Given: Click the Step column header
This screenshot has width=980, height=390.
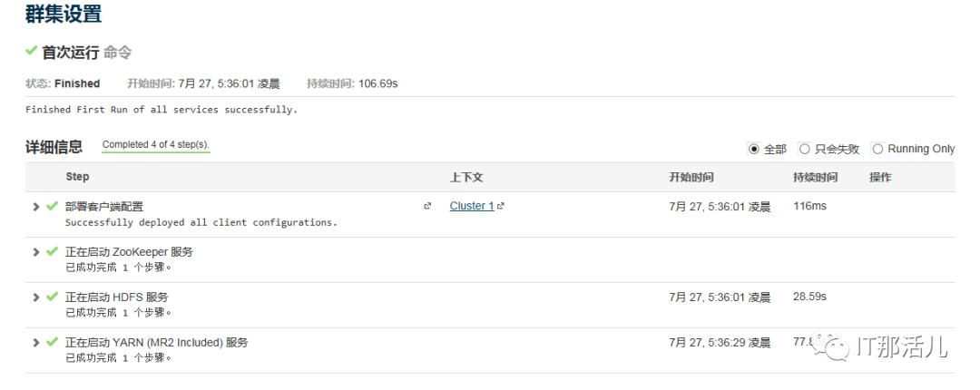Looking at the screenshot, I should coord(78,177).
